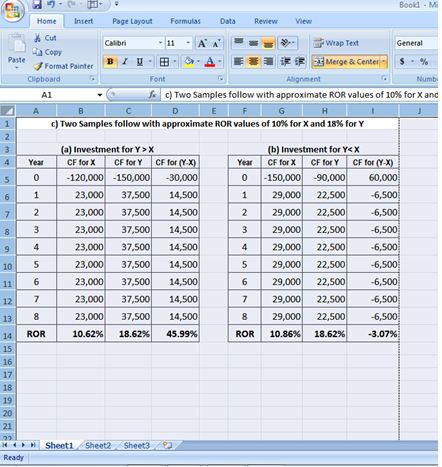This screenshot has width=442, height=467.
Task: Decrease the cell indent
Action: coord(285,62)
